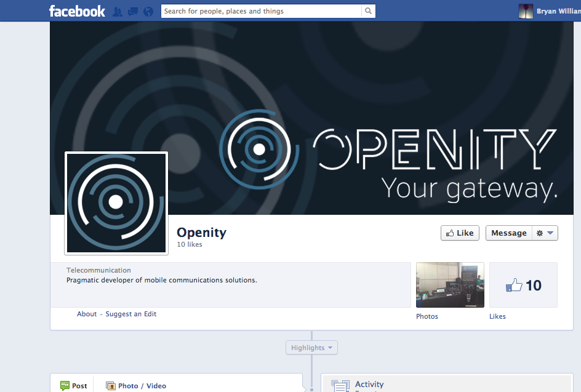Open the Photos thumbnail tile
Viewport: 581px width, 392px height.
click(x=450, y=285)
